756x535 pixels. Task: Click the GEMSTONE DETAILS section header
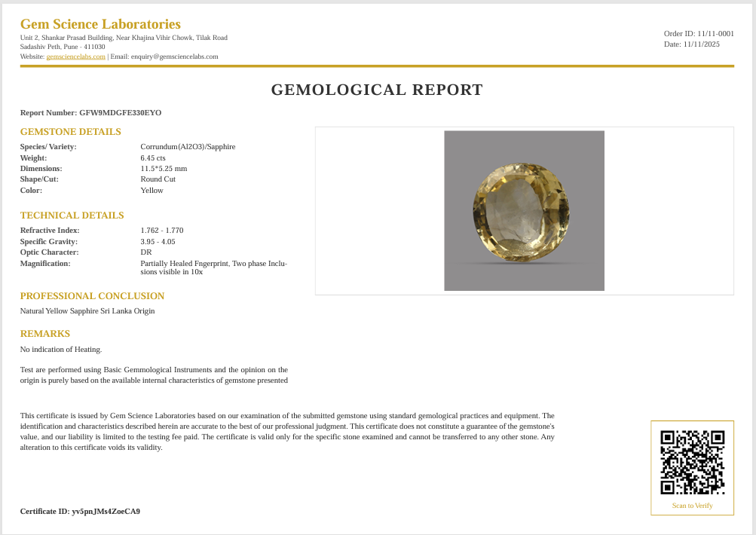(70, 131)
